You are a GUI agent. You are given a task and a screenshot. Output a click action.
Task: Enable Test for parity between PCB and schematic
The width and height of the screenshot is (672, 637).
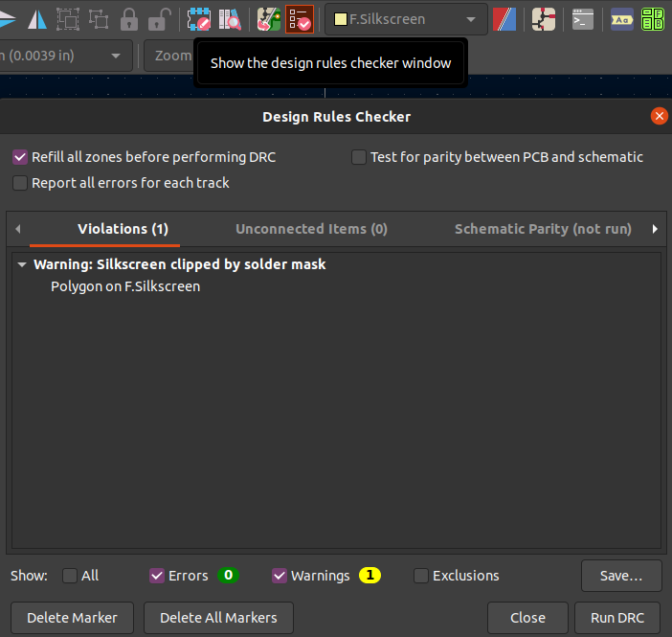point(359,157)
